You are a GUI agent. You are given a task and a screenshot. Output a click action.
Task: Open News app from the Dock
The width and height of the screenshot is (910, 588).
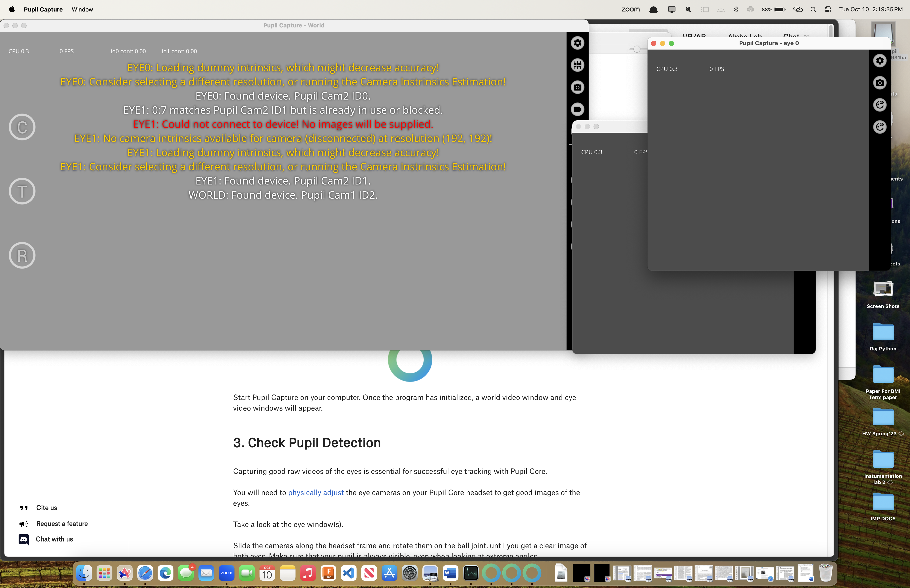pyautogui.click(x=369, y=573)
